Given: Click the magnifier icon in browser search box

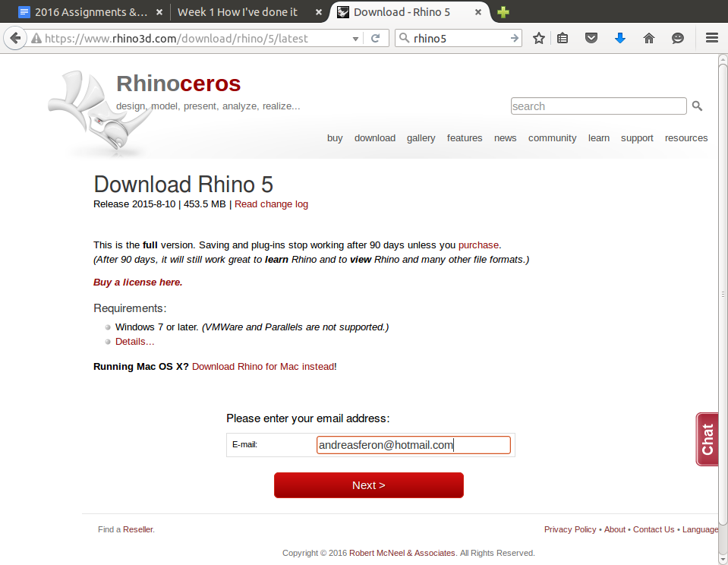Looking at the screenshot, I should coord(405,38).
